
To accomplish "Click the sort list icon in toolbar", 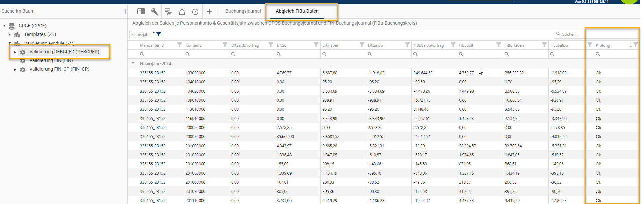I will tap(168, 12).
